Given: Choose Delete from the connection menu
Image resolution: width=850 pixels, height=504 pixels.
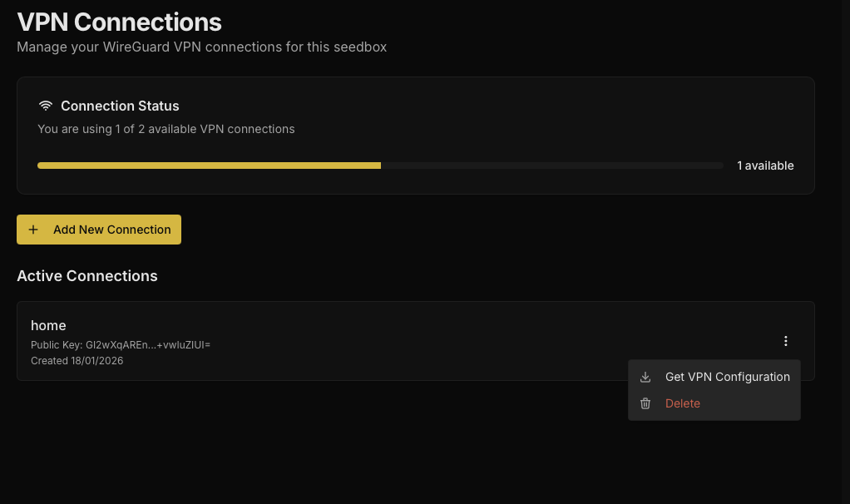Looking at the screenshot, I should (682, 403).
